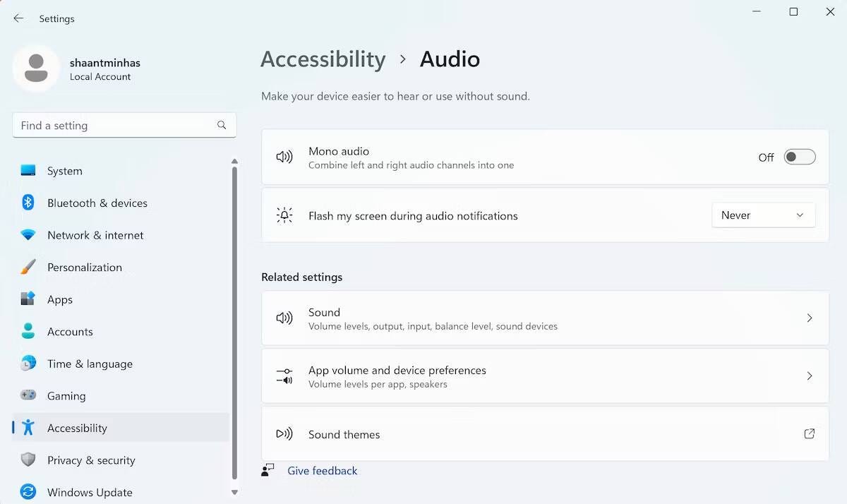
Task: Click the search icon in Find a setting
Action: pyautogui.click(x=222, y=125)
